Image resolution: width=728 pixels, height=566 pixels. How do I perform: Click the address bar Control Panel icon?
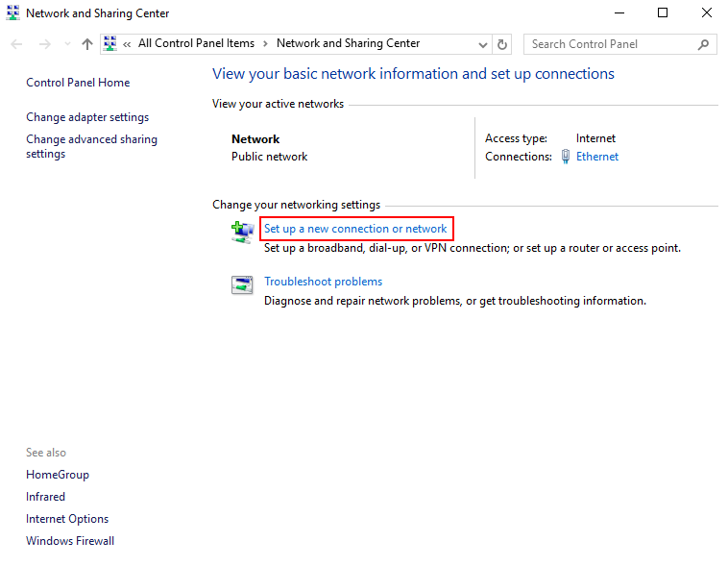click(x=110, y=43)
